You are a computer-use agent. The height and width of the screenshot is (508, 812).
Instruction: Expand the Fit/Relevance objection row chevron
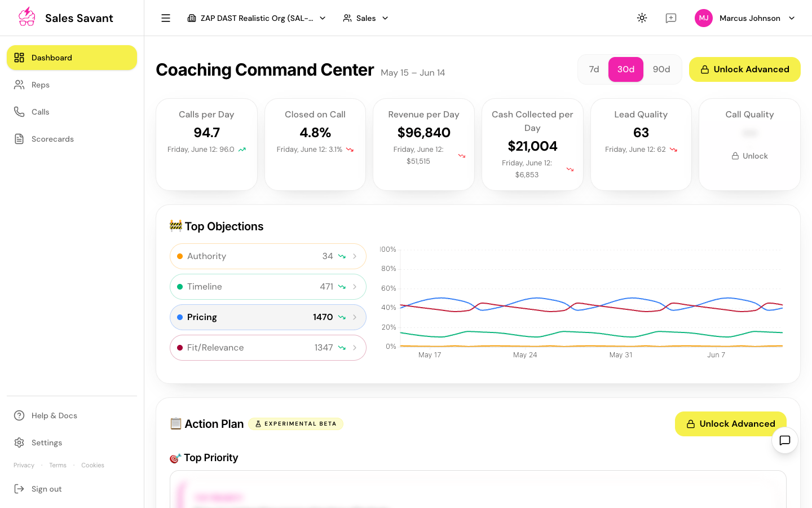pyautogui.click(x=355, y=348)
